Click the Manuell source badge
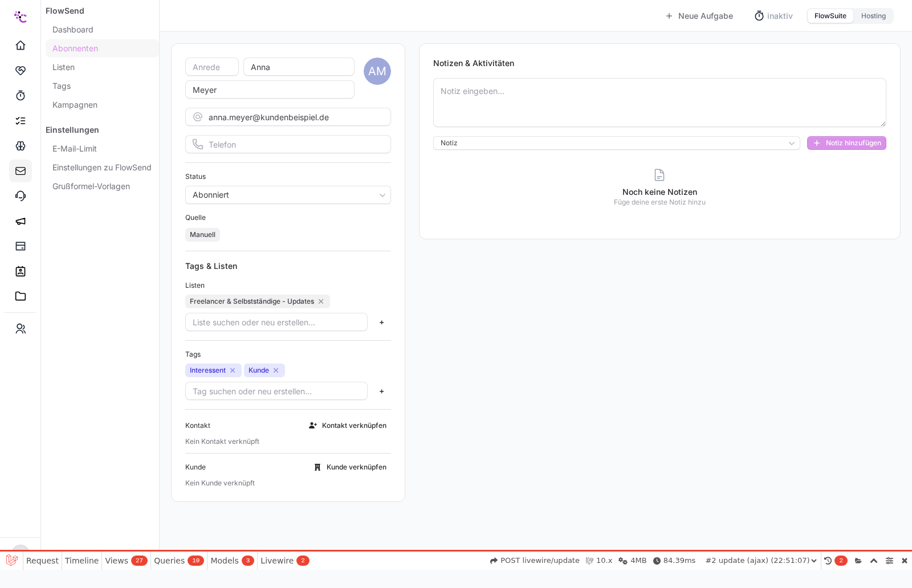 (202, 235)
